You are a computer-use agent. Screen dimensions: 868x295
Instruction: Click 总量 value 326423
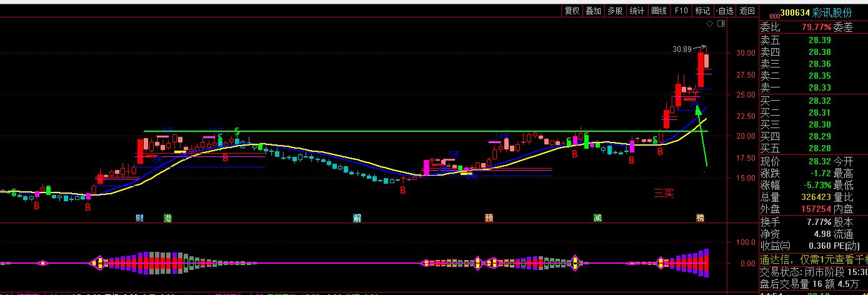coord(816,197)
